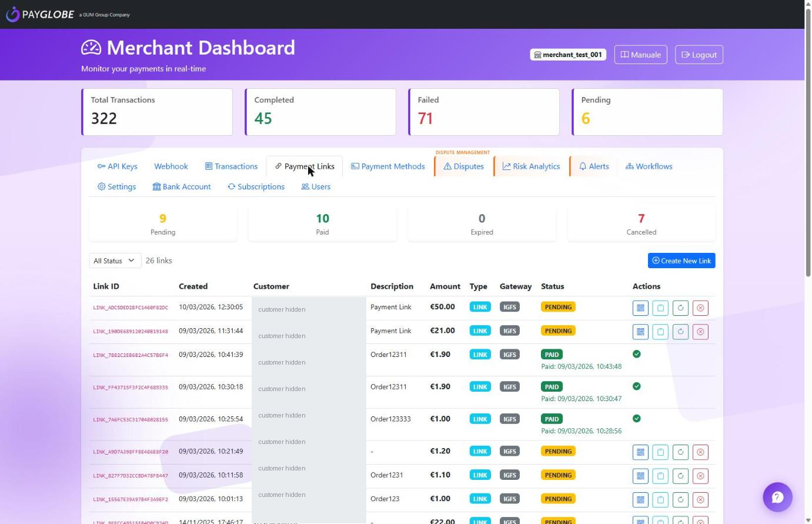Refresh status of the €1.10 Order1231 link
812x524 pixels.
coord(680,476)
